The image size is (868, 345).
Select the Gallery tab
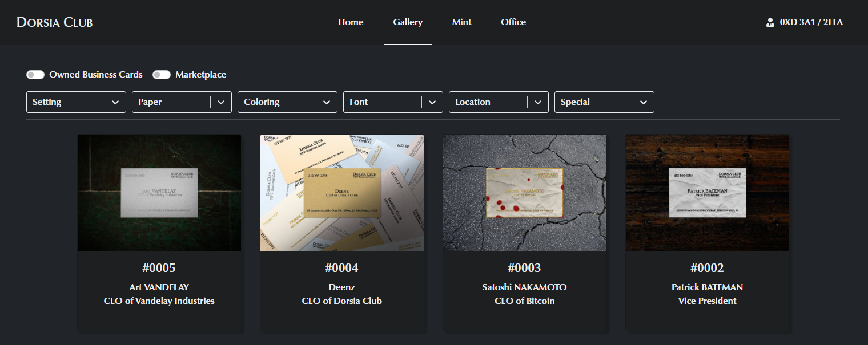(408, 22)
